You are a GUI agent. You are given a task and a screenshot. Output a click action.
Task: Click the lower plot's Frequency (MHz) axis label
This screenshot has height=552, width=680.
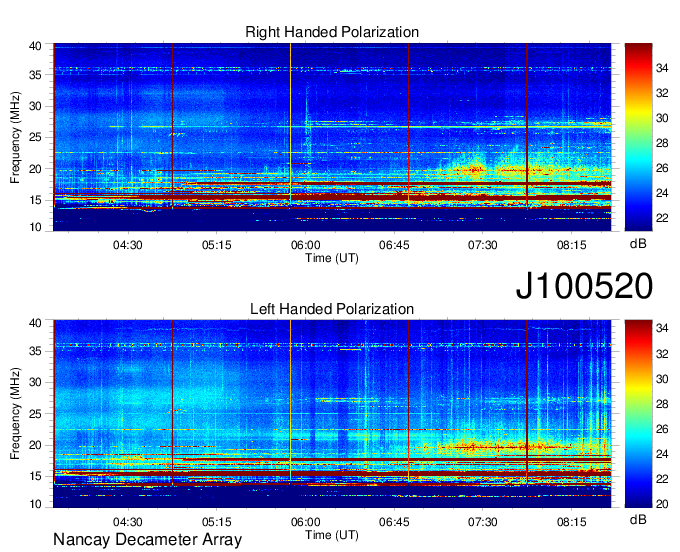click(x=15, y=414)
